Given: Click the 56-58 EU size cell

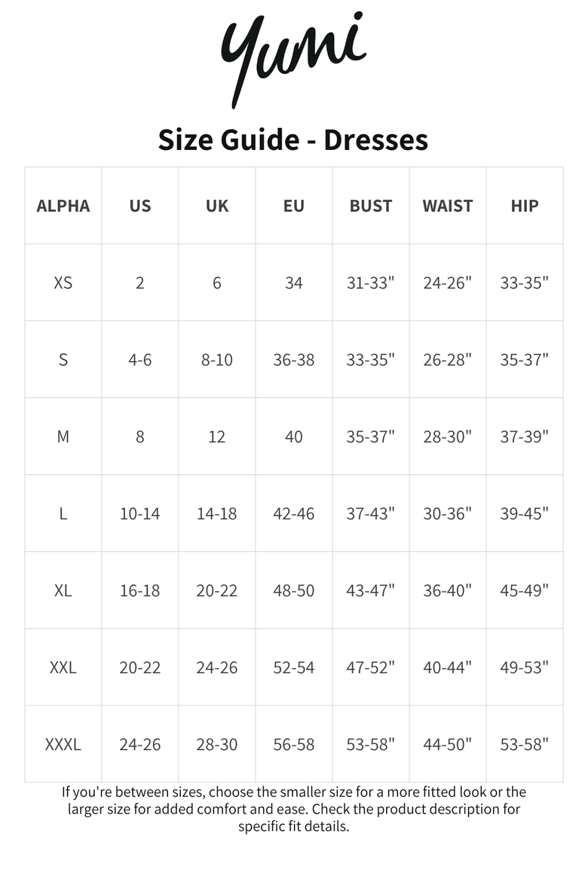Looking at the screenshot, I should tap(294, 744).
